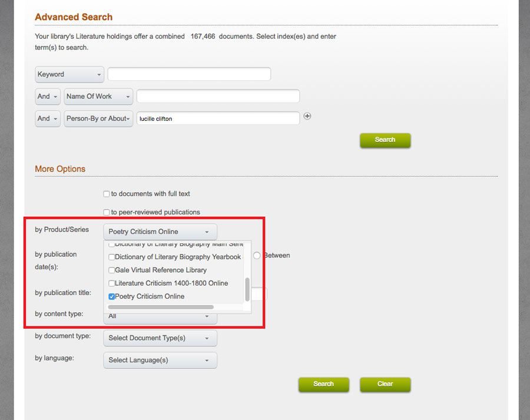The height and width of the screenshot is (420, 530).
Task: Uncheck Poetry Criticism Online option
Action: pos(112,296)
